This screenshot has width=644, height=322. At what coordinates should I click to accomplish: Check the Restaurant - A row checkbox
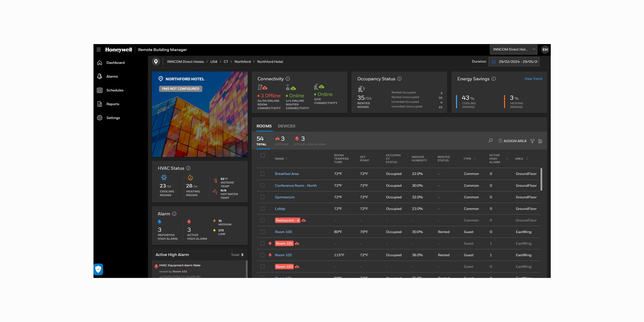[262, 220]
